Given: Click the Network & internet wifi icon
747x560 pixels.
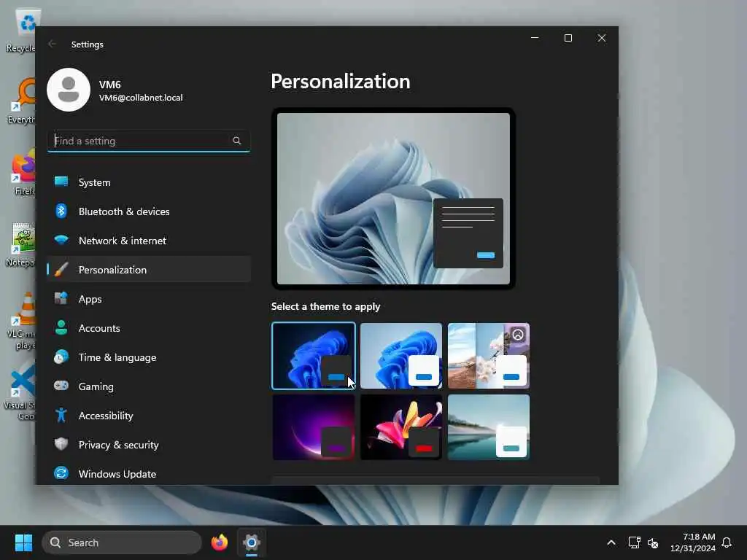Looking at the screenshot, I should tap(61, 240).
